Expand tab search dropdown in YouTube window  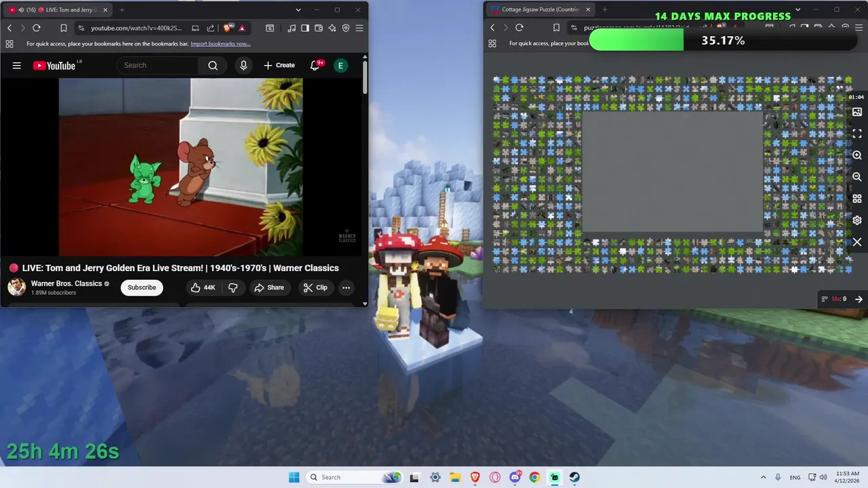tap(298, 9)
